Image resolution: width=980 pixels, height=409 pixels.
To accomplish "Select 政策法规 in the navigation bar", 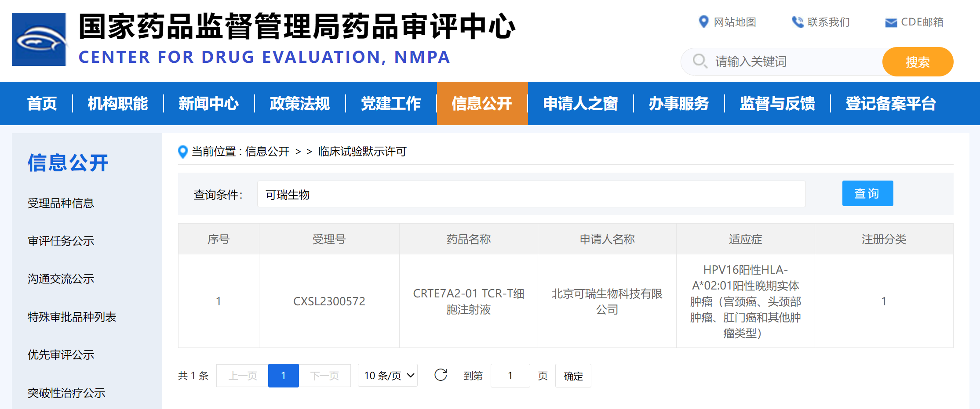I will click(299, 104).
